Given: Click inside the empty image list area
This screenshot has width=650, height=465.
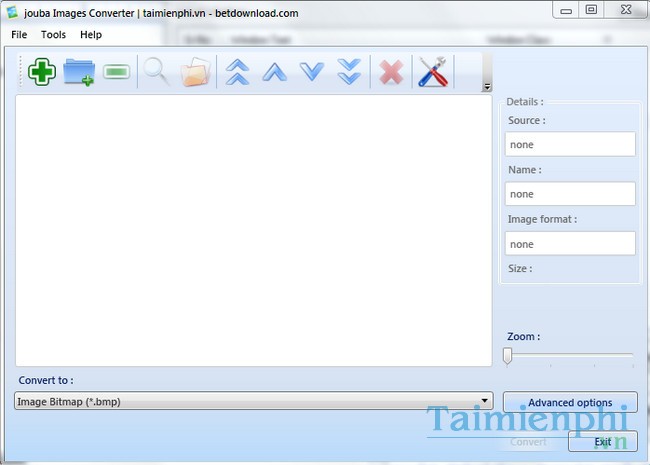Looking at the screenshot, I should pos(254,230).
